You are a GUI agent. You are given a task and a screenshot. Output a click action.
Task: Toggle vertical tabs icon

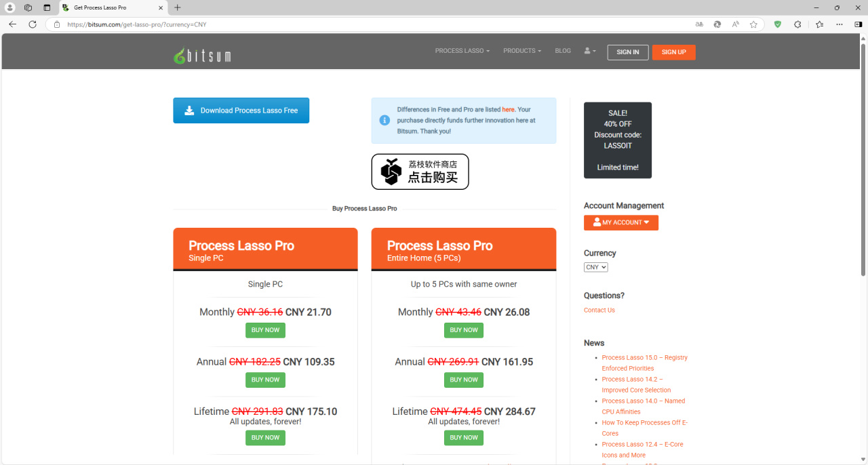47,7
